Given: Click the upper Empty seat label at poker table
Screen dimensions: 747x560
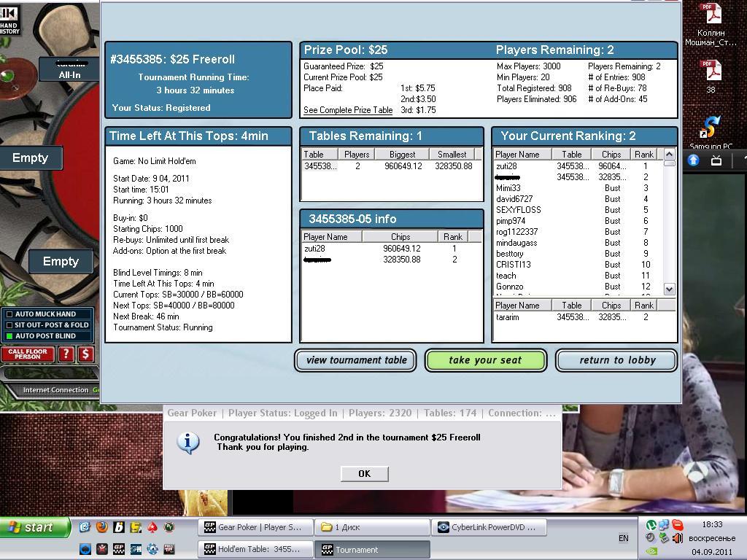Looking at the screenshot, I should 31,157.
